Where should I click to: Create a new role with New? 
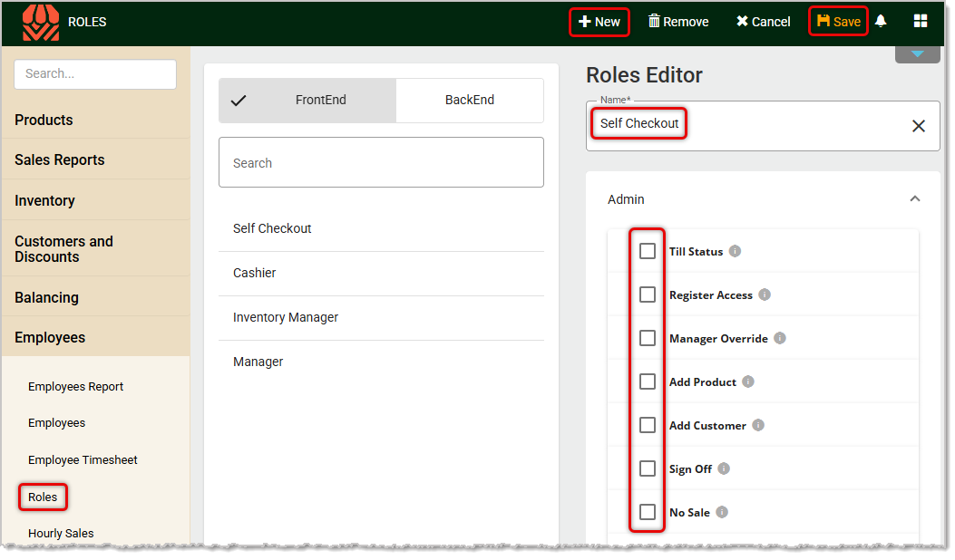pyautogui.click(x=599, y=22)
